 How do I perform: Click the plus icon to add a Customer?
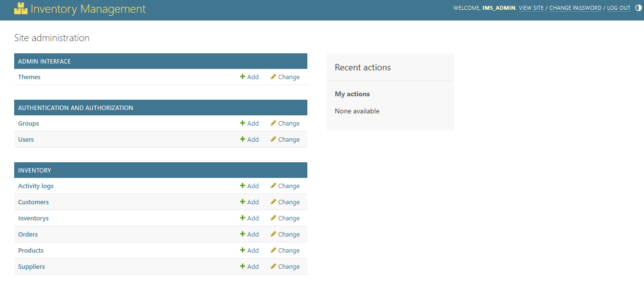tap(242, 202)
